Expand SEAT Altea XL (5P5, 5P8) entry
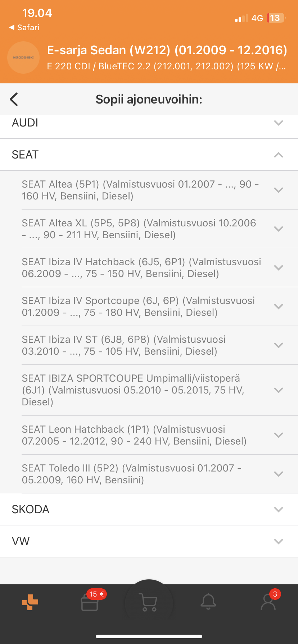Image resolution: width=298 pixels, height=644 pixels. pyautogui.click(x=278, y=229)
